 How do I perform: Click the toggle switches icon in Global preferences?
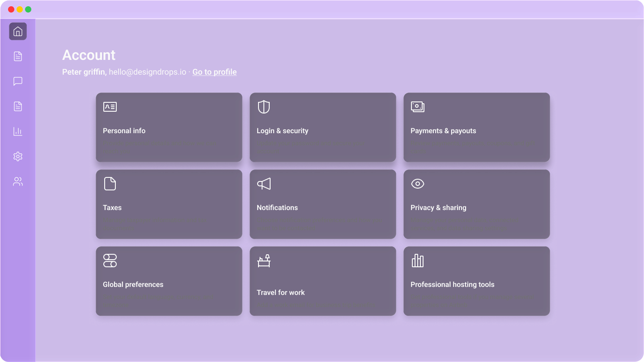(x=110, y=261)
